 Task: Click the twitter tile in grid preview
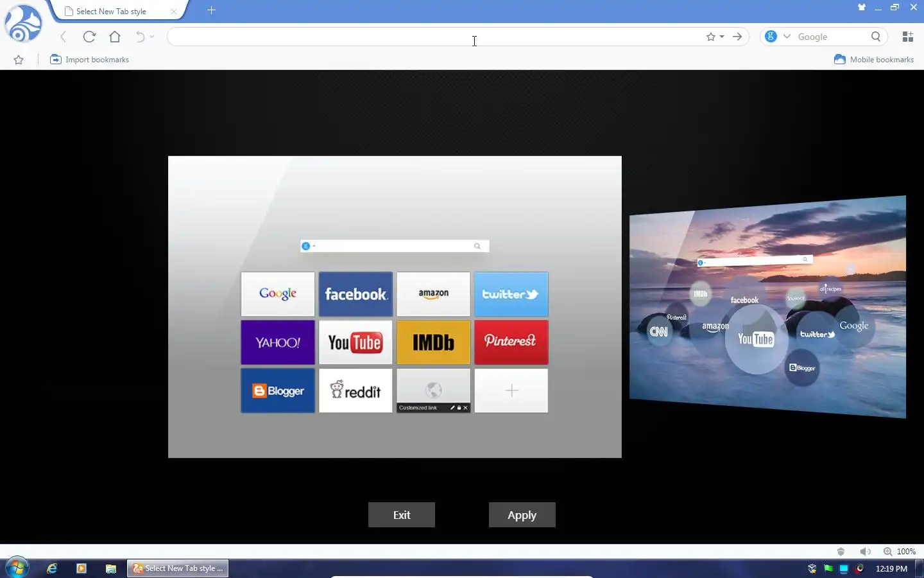tap(511, 294)
